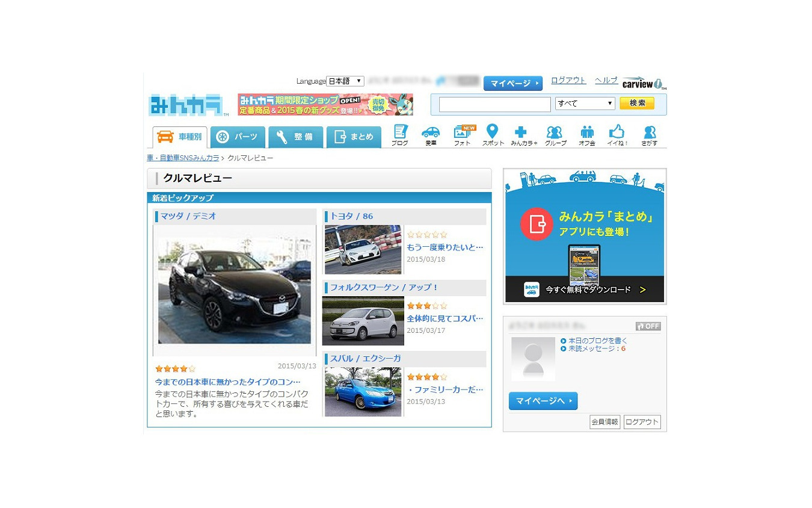Click the ログアウト link in header
The image size is (812, 508).
click(568, 80)
